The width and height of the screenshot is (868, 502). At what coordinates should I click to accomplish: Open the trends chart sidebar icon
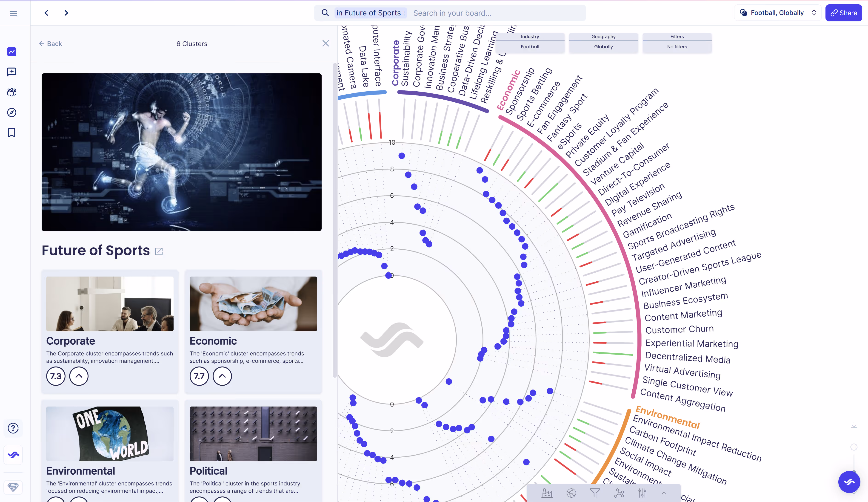coord(12,52)
